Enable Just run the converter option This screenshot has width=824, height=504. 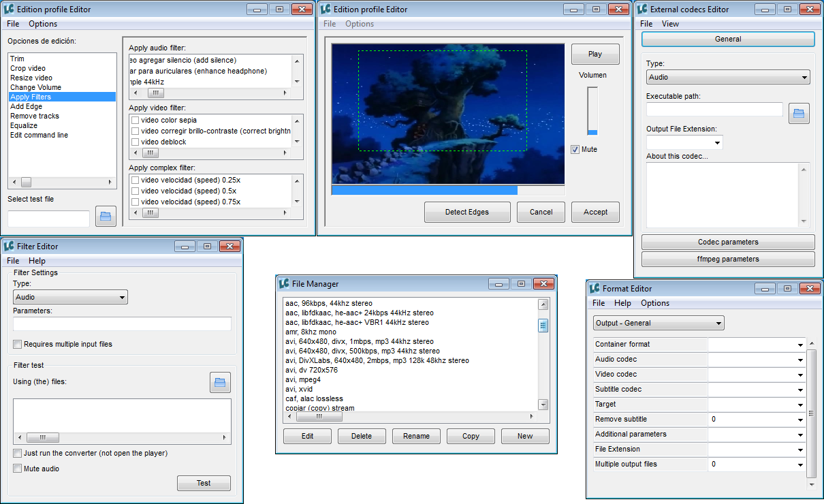point(18,453)
